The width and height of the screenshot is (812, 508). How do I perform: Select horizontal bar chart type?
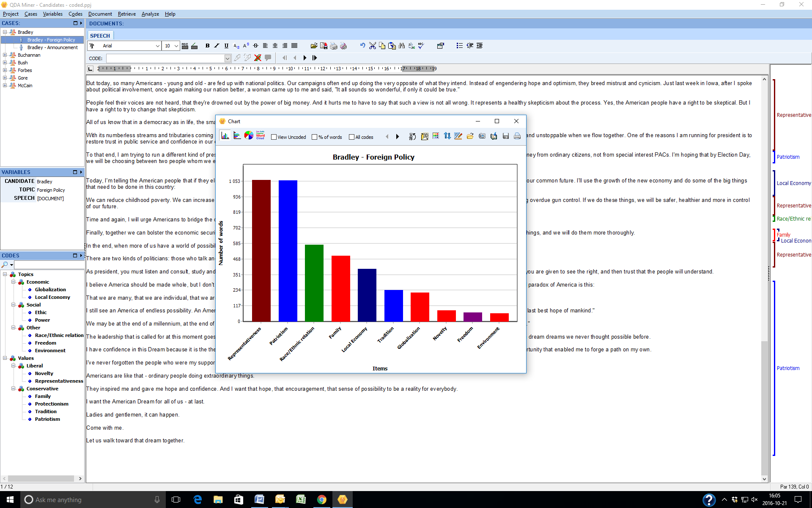(237, 136)
